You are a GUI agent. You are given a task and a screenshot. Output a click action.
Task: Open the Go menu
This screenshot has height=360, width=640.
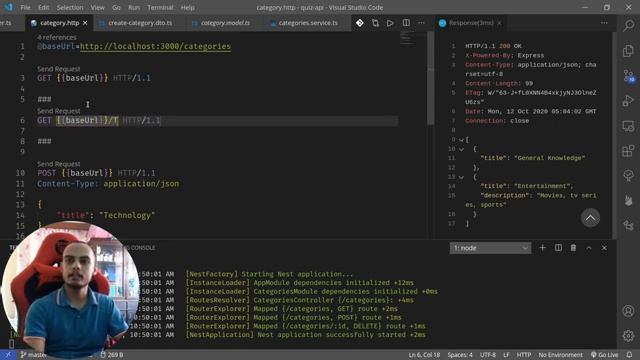[x=116, y=7]
